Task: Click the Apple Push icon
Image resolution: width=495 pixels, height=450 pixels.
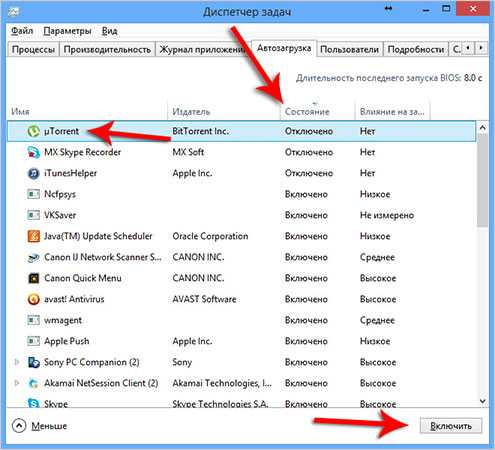Action: pos(33,341)
